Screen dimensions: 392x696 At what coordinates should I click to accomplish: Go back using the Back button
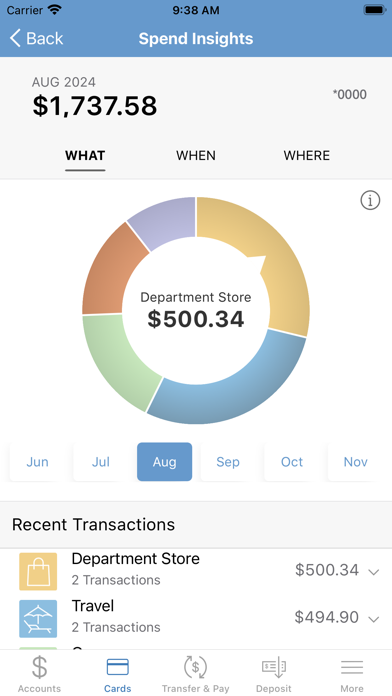click(x=36, y=39)
